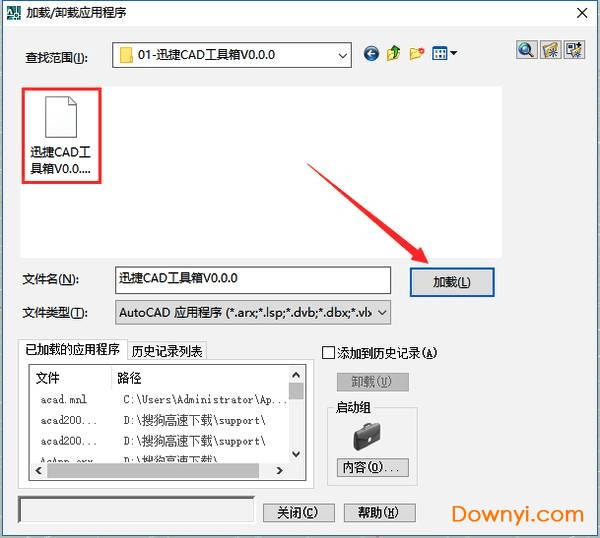Click the 路径 column header
Viewport: 600px width, 538px height.
pos(201,378)
